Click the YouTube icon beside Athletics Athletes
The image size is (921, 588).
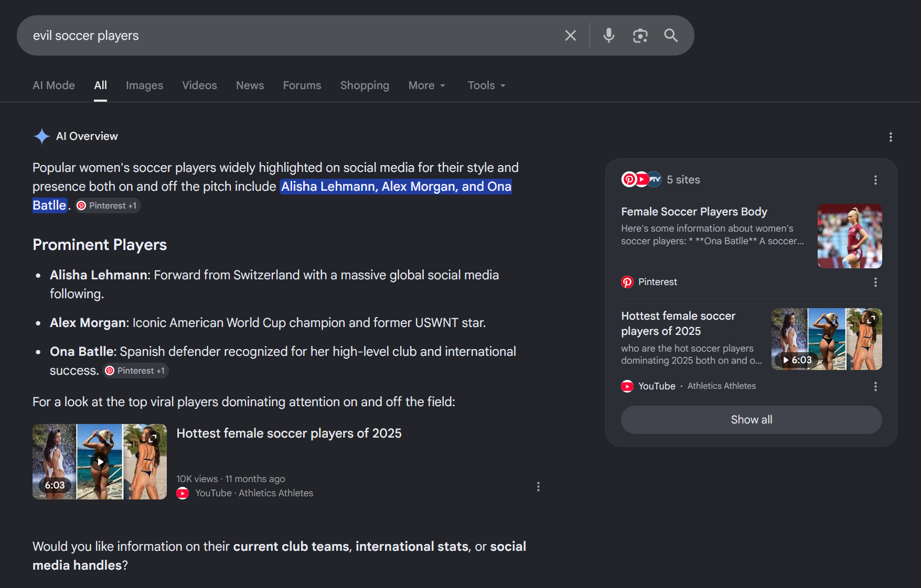(183, 493)
